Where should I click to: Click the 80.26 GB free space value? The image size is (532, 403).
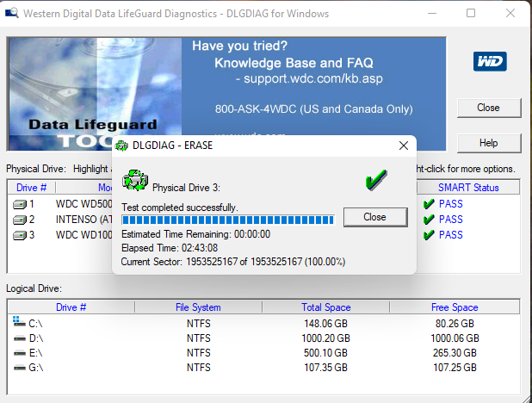click(x=455, y=324)
